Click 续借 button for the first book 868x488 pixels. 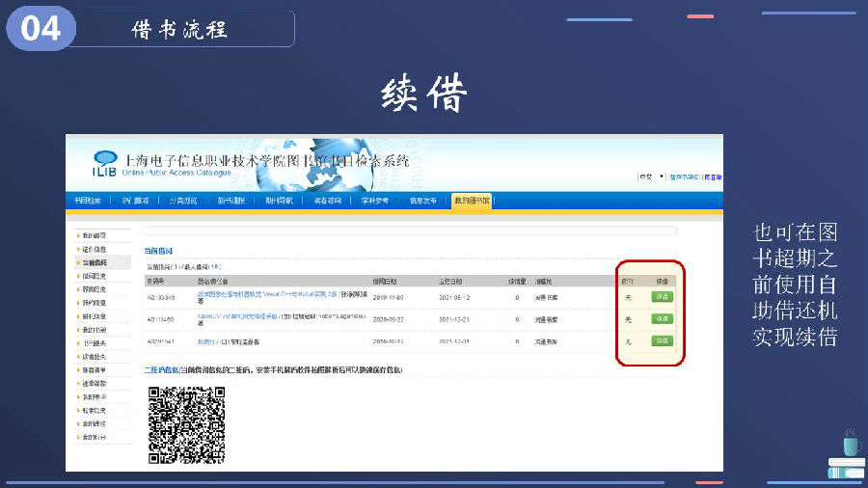click(662, 297)
